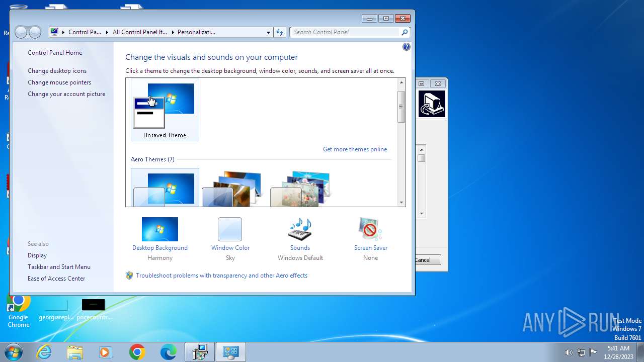Viewport: 644px width, 362px height.
Task: Click the volume speaker tray icon
Action: [569, 352]
